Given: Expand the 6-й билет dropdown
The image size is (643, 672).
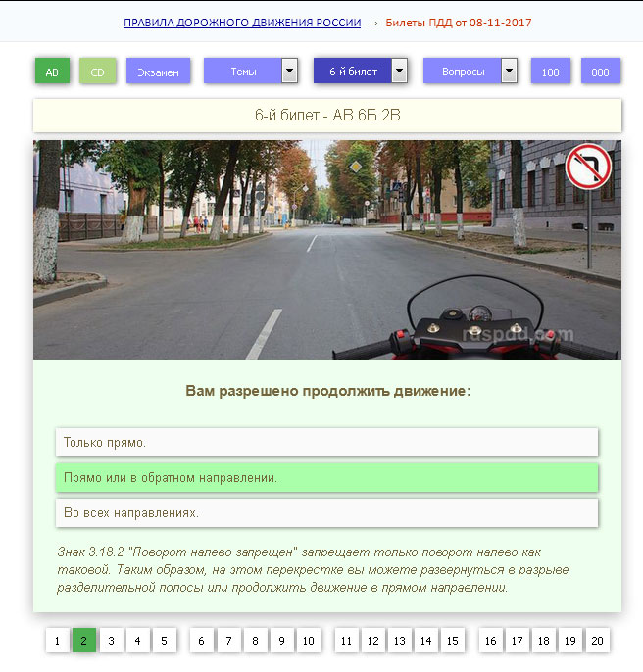Looking at the screenshot, I should 399,72.
